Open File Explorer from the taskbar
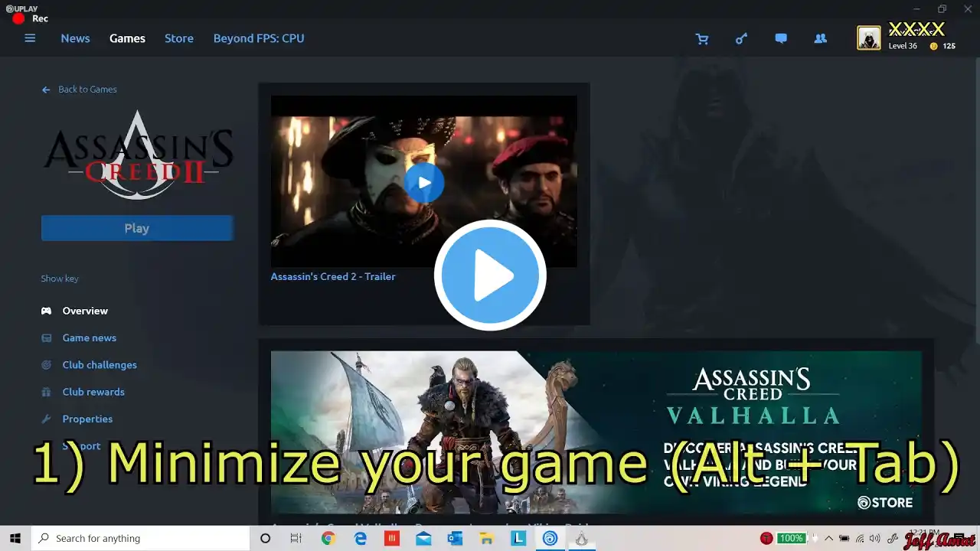This screenshot has height=551, width=980. click(486, 538)
